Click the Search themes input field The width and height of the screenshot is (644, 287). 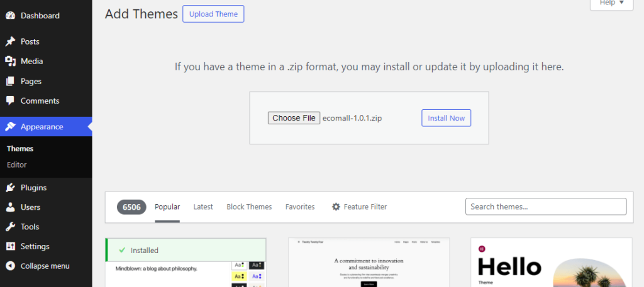pos(546,207)
